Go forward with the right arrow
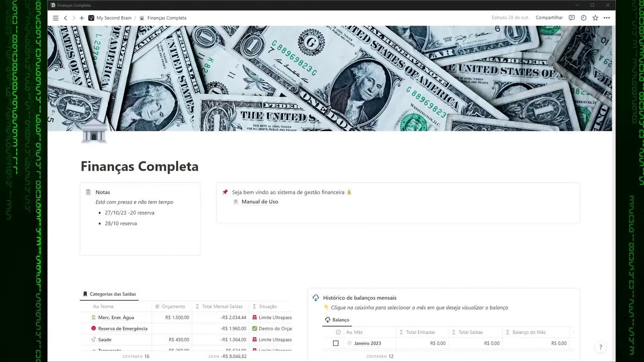Viewport: 644px width, 362px height. (x=73, y=18)
